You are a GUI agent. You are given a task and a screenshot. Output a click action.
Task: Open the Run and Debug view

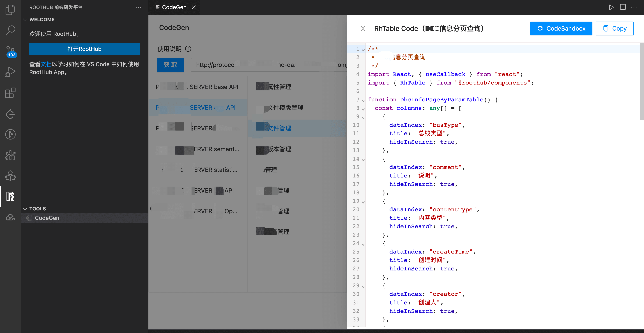point(10,72)
